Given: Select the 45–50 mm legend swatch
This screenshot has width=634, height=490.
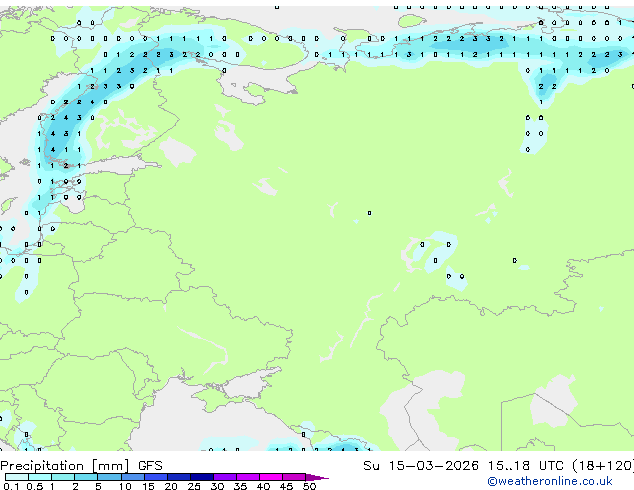Looking at the screenshot, I should point(294,477).
